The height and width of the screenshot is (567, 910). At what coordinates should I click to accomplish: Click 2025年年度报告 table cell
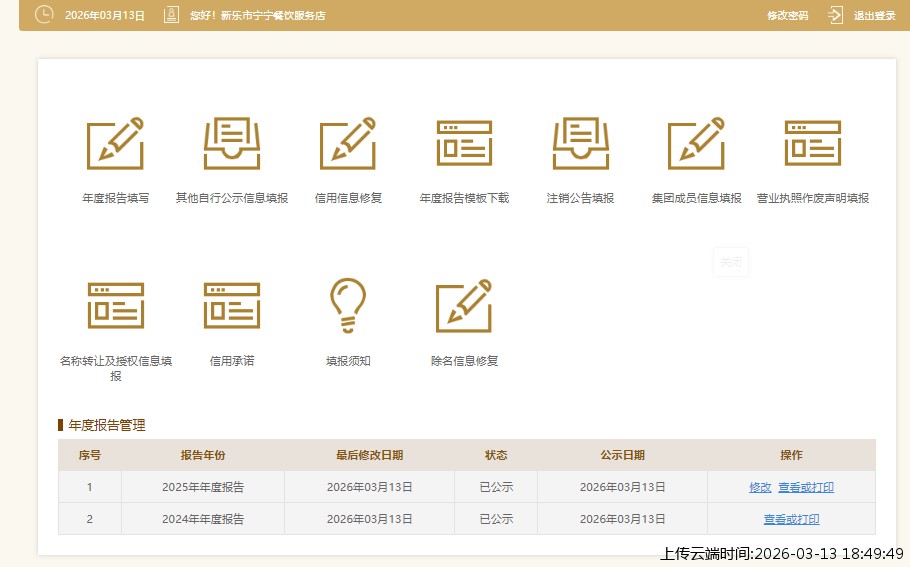point(203,487)
